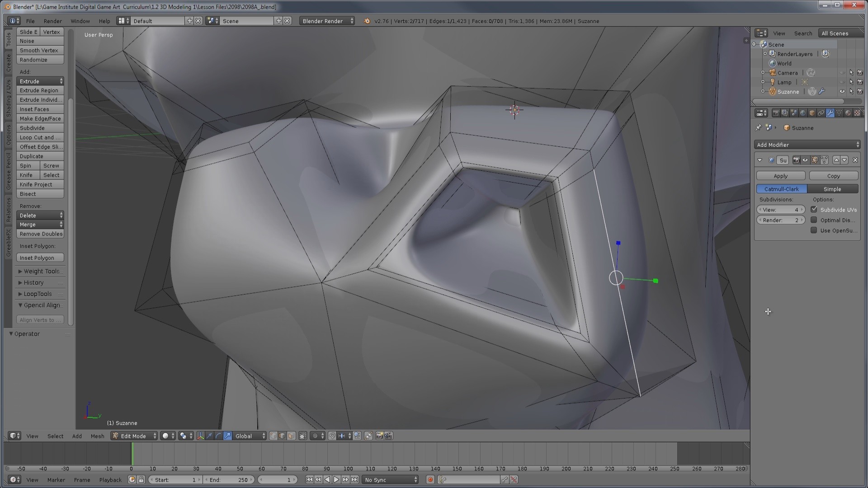Screen dimensions: 868x488
Task: Open the File menu
Action: [x=30, y=21]
